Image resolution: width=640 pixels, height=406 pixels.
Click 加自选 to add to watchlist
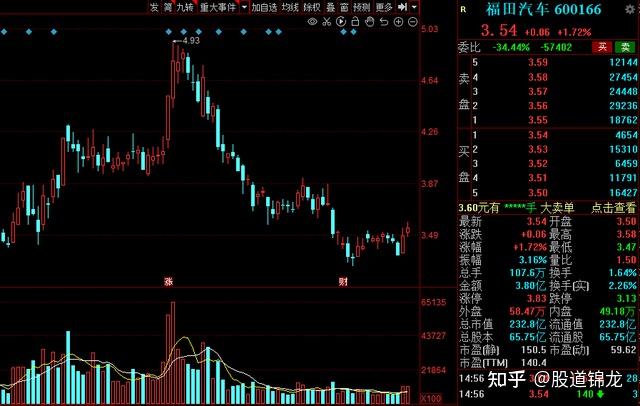tap(264, 7)
